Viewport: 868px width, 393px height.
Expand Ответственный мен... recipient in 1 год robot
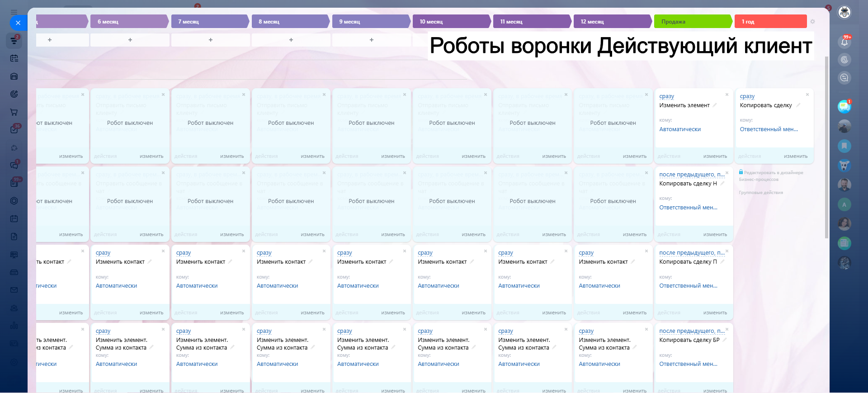point(769,129)
